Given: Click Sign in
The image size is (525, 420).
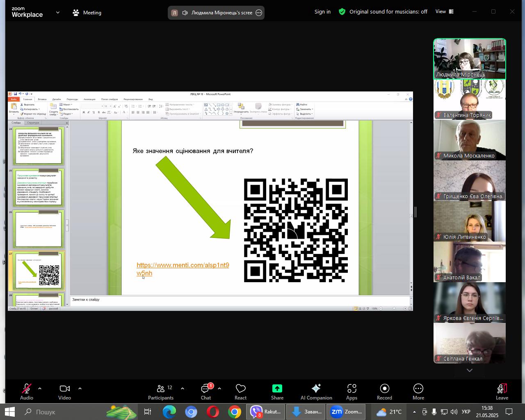Looking at the screenshot, I should click(x=322, y=12).
